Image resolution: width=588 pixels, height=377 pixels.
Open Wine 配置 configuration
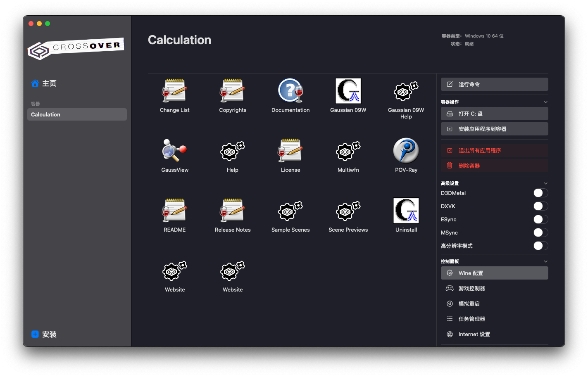pyautogui.click(x=494, y=273)
